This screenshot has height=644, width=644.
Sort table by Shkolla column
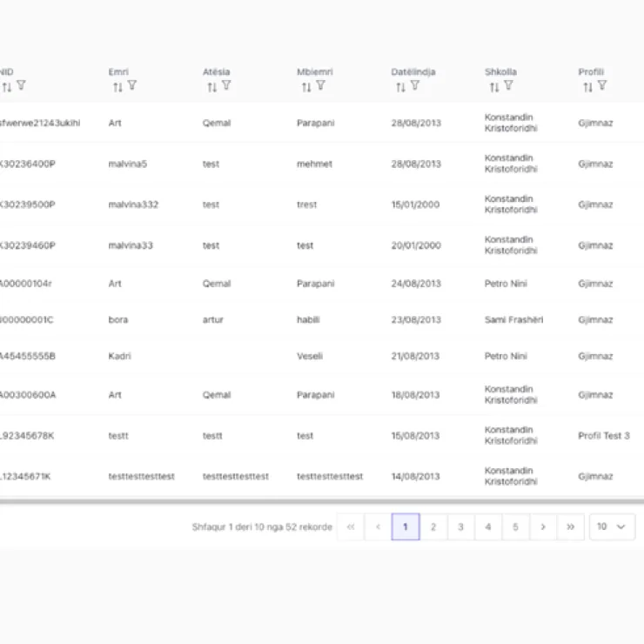[x=494, y=87]
